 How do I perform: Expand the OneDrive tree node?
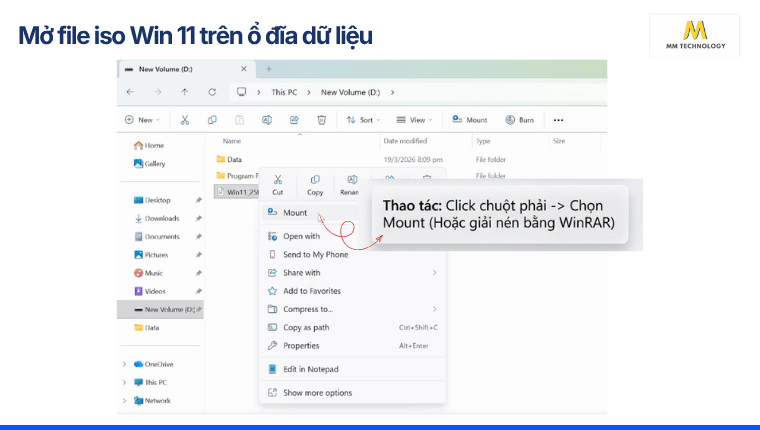click(x=124, y=364)
